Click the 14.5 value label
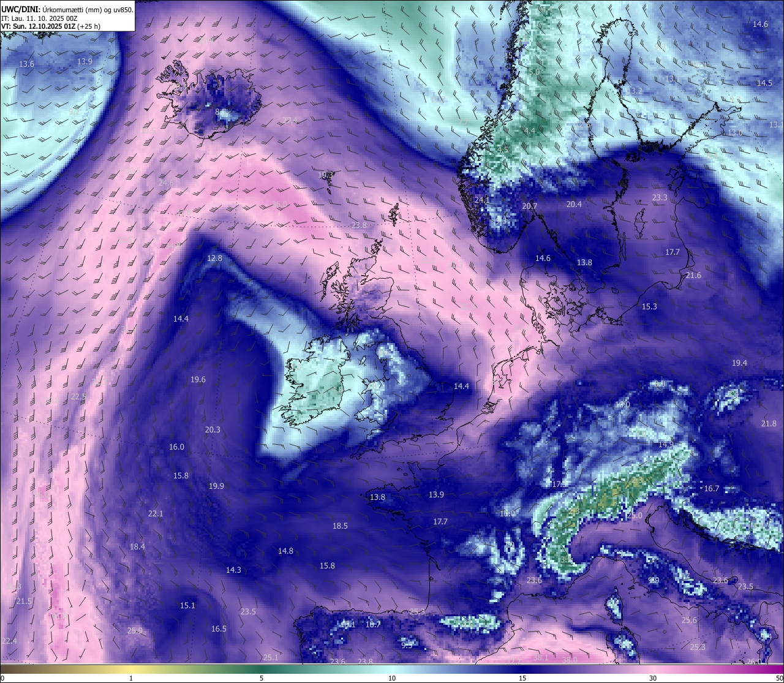The image size is (784, 683). tap(764, 83)
